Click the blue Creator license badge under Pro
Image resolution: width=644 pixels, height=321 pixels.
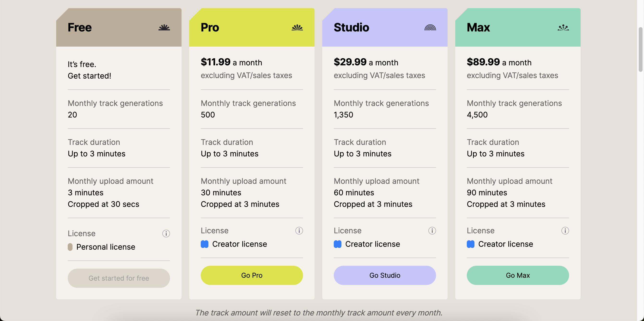point(205,244)
